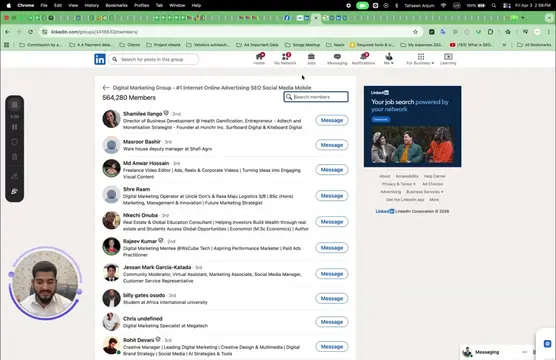Image resolution: width=556 pixels, height=360 pixels.
Task: Open the job search ad banner
Action: click(x=412, y=126)
